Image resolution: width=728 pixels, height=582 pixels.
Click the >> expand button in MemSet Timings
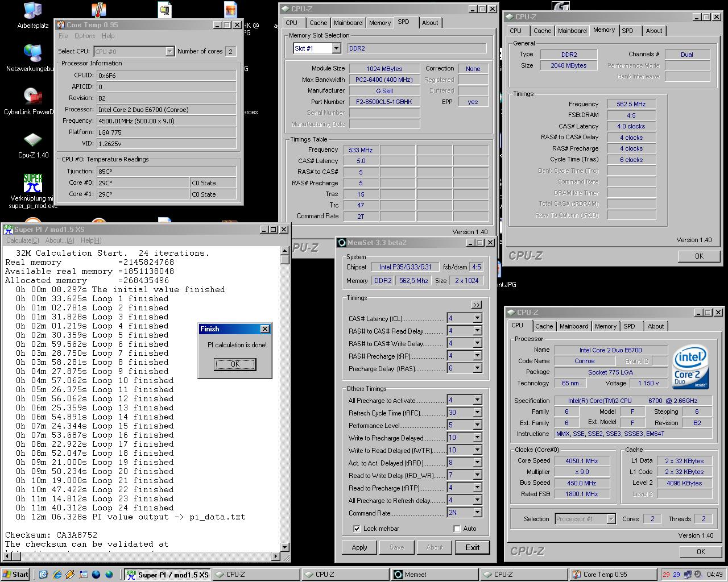476,305
